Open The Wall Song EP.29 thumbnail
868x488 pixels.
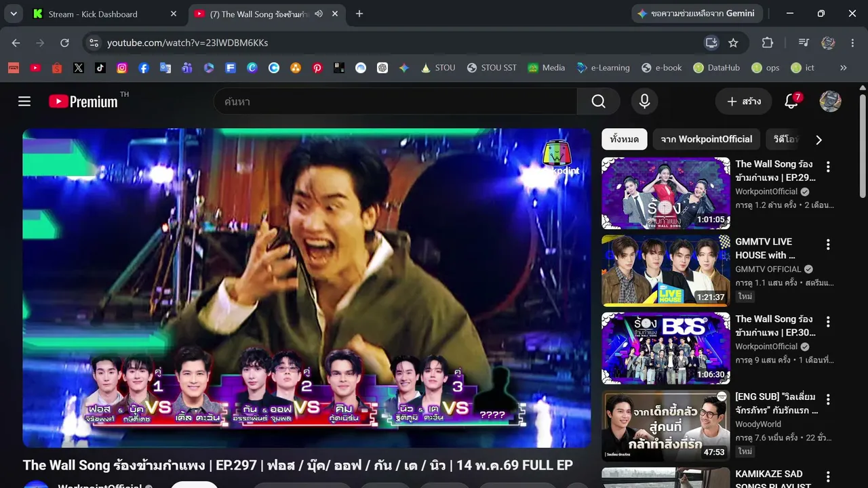pos(666,193)
